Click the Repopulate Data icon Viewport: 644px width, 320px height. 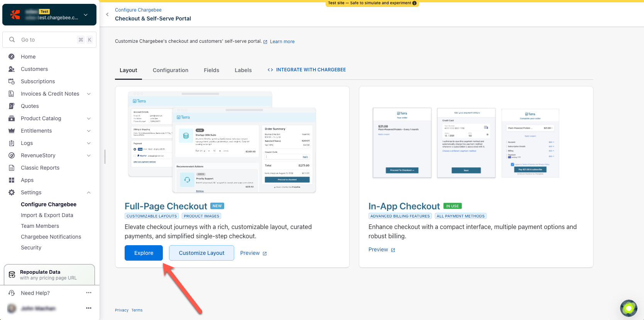[12, 275]
